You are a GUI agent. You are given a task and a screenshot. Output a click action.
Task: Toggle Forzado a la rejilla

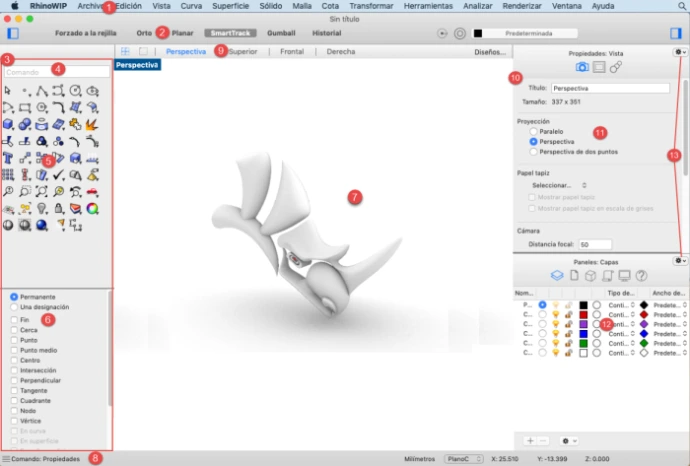85,33
